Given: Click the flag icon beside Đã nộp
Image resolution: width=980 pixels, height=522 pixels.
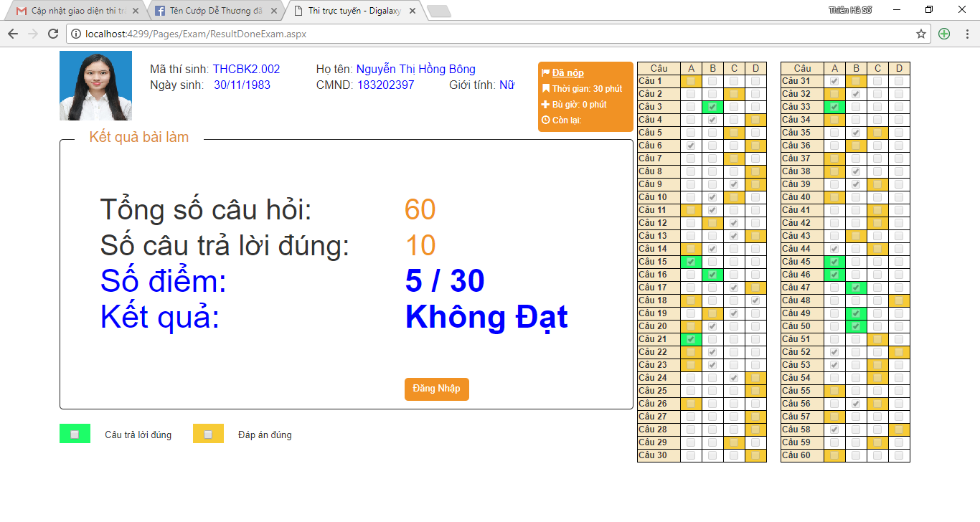Looking at the screenshot, I should click(x=546, y=73).
